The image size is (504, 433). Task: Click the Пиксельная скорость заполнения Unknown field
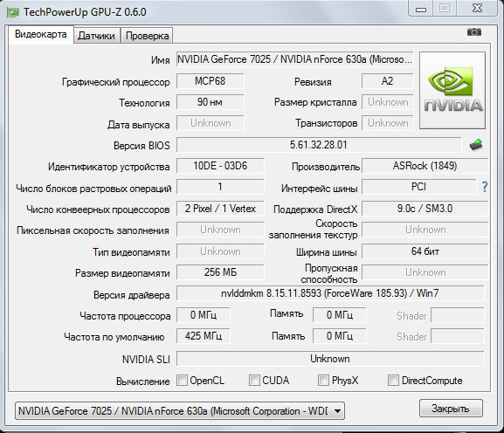point(220,230)
